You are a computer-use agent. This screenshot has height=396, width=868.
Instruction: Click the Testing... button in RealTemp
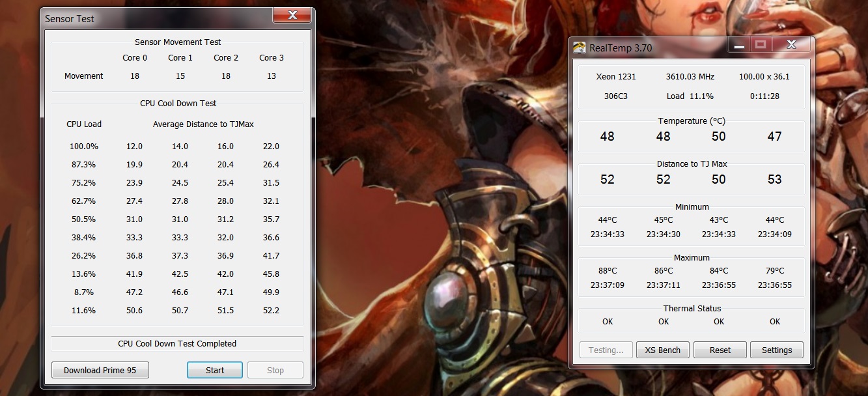pos(606,350)
